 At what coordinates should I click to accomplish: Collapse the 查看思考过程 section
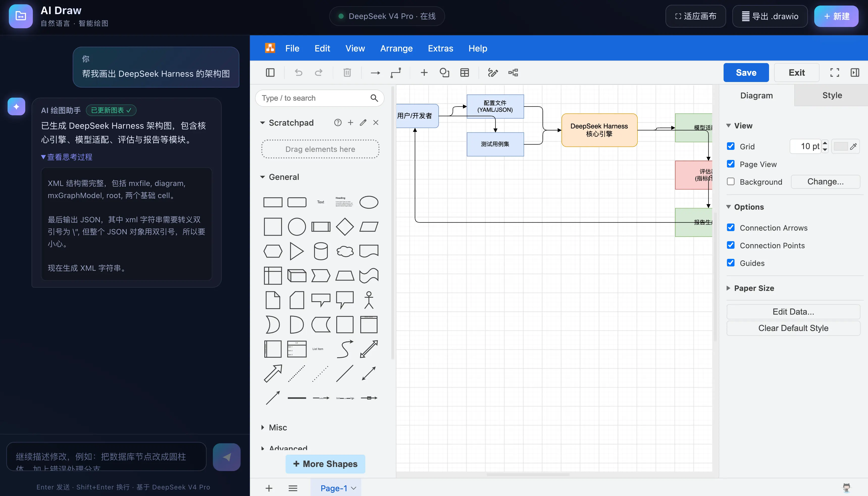67,157
